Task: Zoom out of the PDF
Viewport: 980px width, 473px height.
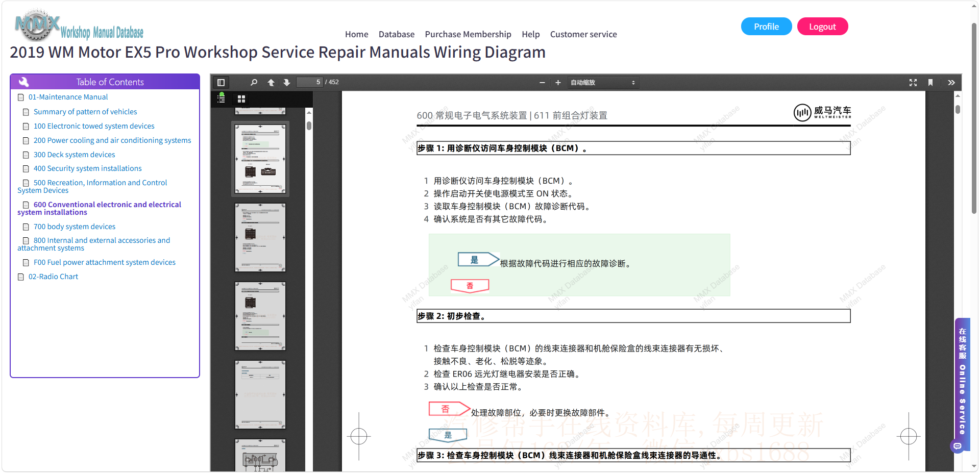Action: point(542,83)
